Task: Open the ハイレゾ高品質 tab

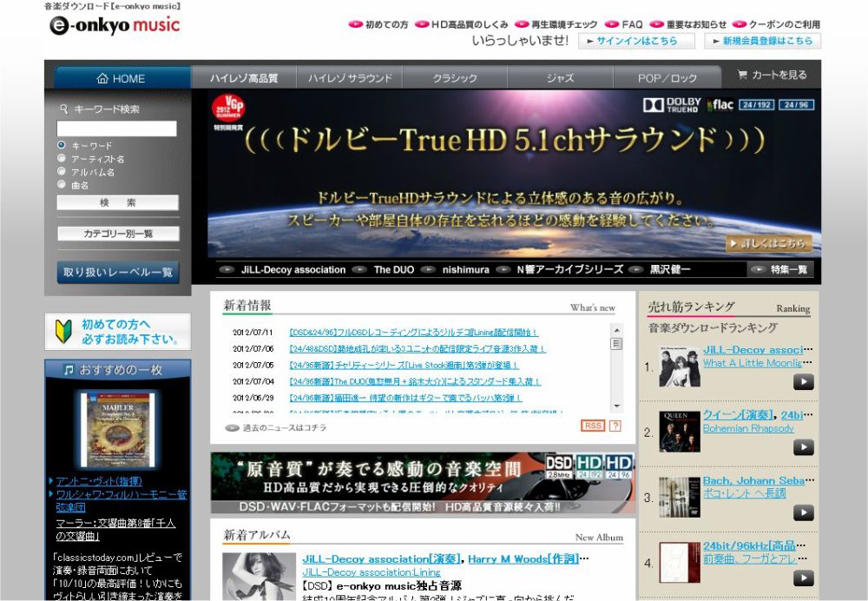Action: coord(244,78)
